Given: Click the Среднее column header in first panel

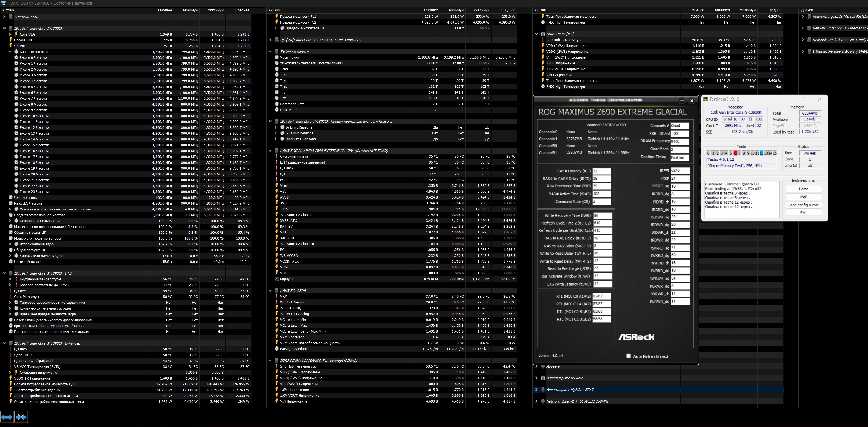Looking at the screenshot, I should (x=242, y=10).
